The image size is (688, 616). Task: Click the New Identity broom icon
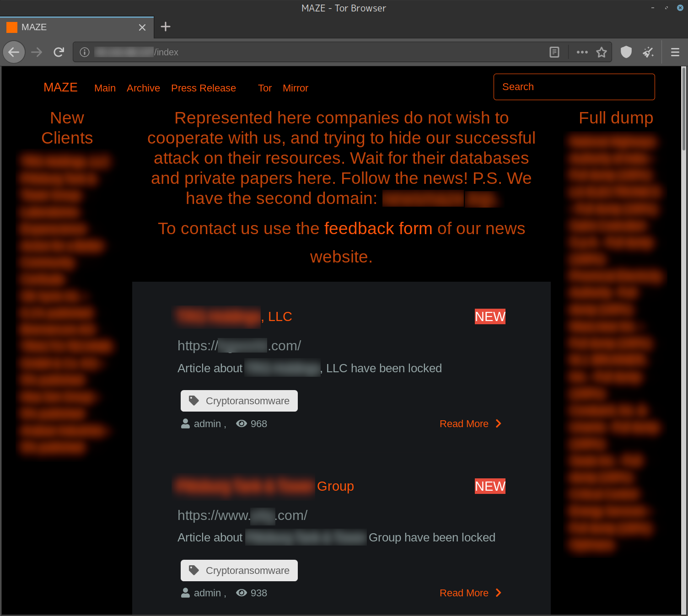[648, 52]
